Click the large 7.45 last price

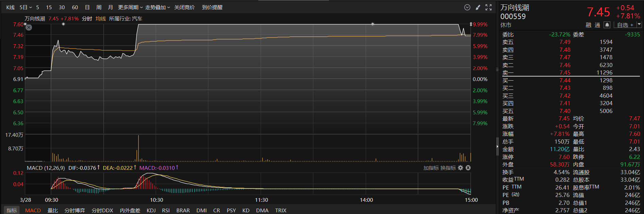[x=598, y=12]
